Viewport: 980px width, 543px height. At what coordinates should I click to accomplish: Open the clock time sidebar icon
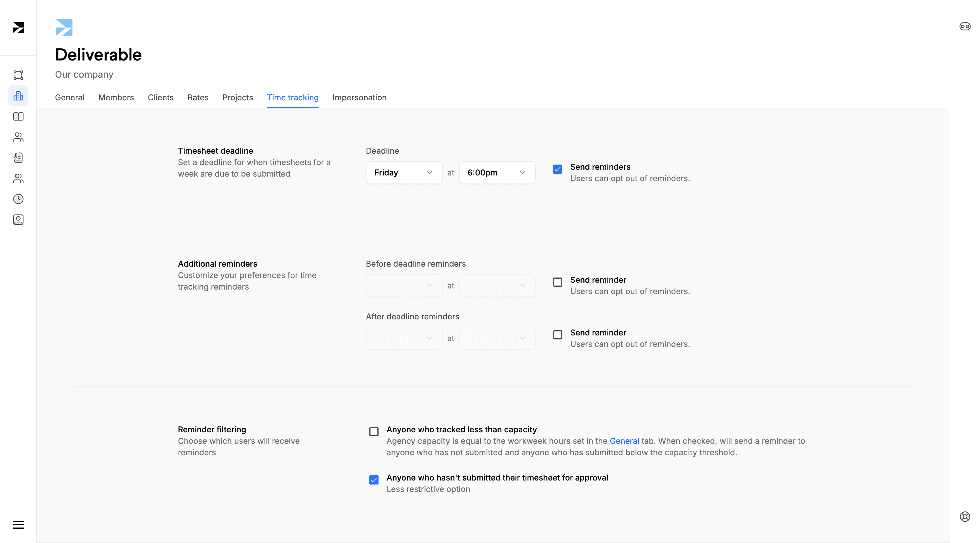pyautogui.click(x=18, y=199)
